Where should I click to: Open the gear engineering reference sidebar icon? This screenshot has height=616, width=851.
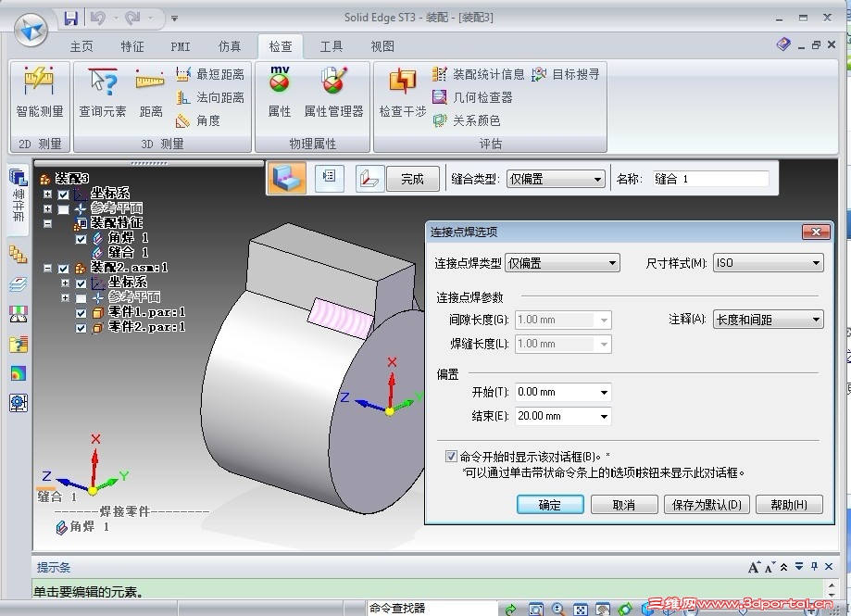(x=18, y=403)
